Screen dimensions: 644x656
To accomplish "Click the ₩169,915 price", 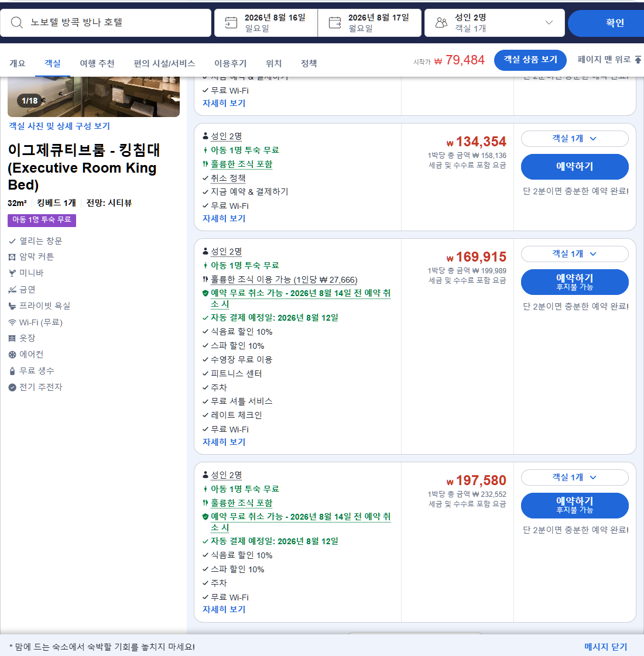I will coord(476,256).
